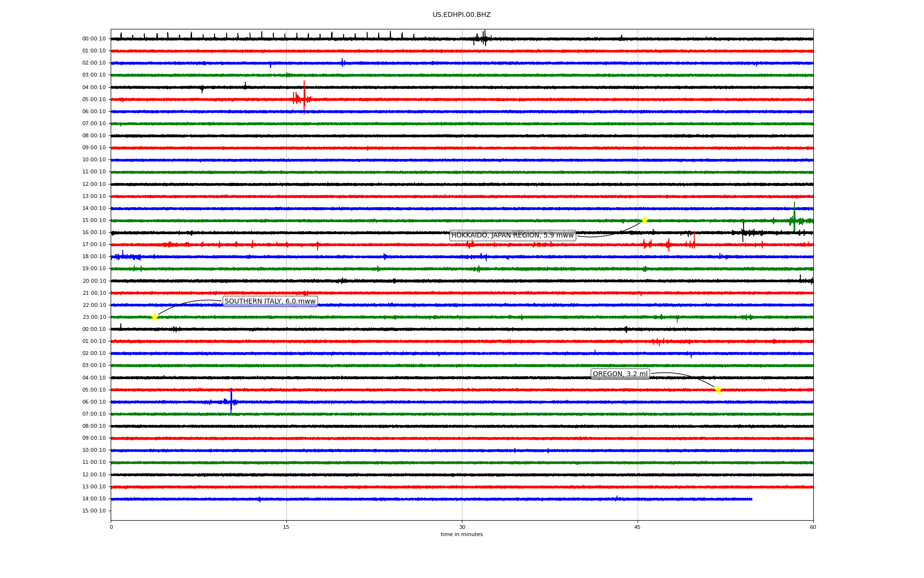This screenshot has height=578, width=924.
Task: Click the plot title US.EDHPI.00.BHZ
Action: point(461,15)
